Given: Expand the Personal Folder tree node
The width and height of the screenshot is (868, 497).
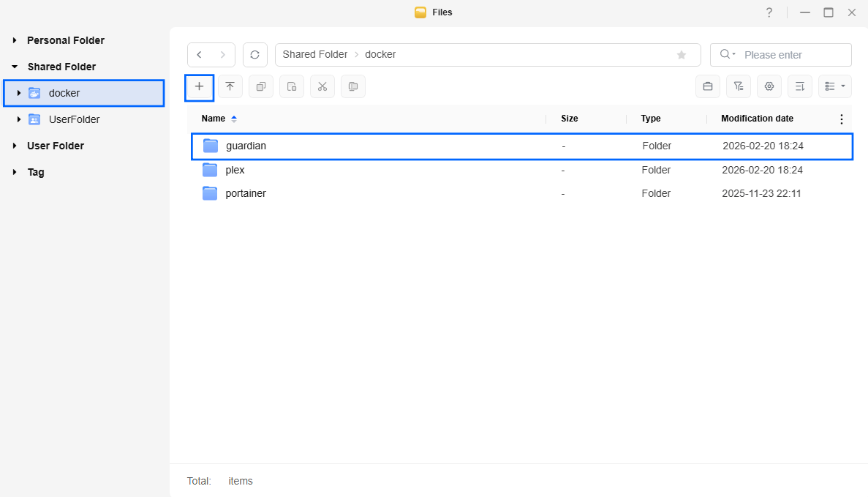Looking at the screenshot, I should click(15, 40).
